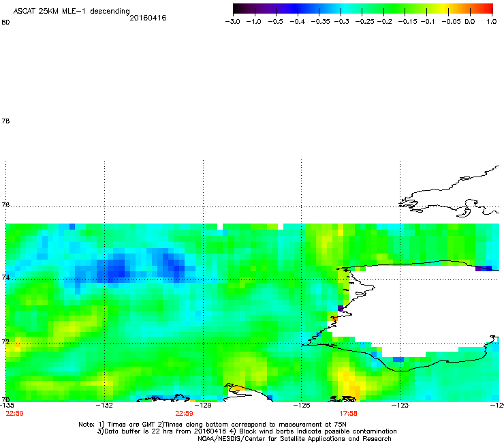This screenshot has width=504, height=443.
Task: Click the NOAA/NESDIS Center for Satellite Applications credit
Action: coord(294,439)
